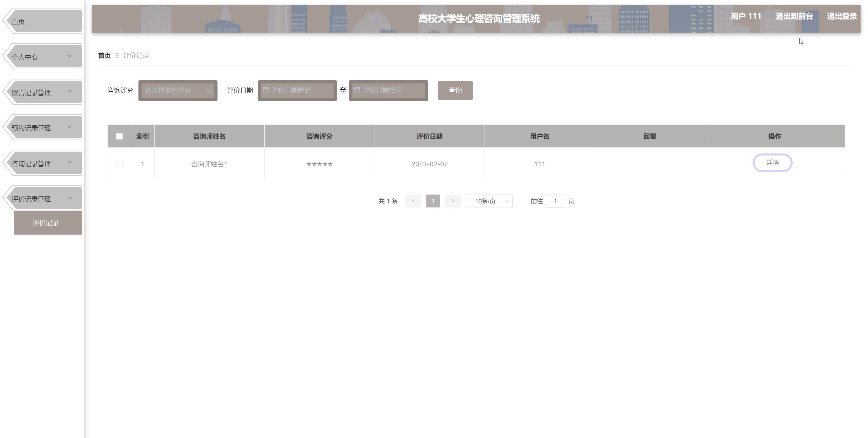Toggle the select-all checkbox in table header
Screen dimensions: 868x438
point(119,136)
